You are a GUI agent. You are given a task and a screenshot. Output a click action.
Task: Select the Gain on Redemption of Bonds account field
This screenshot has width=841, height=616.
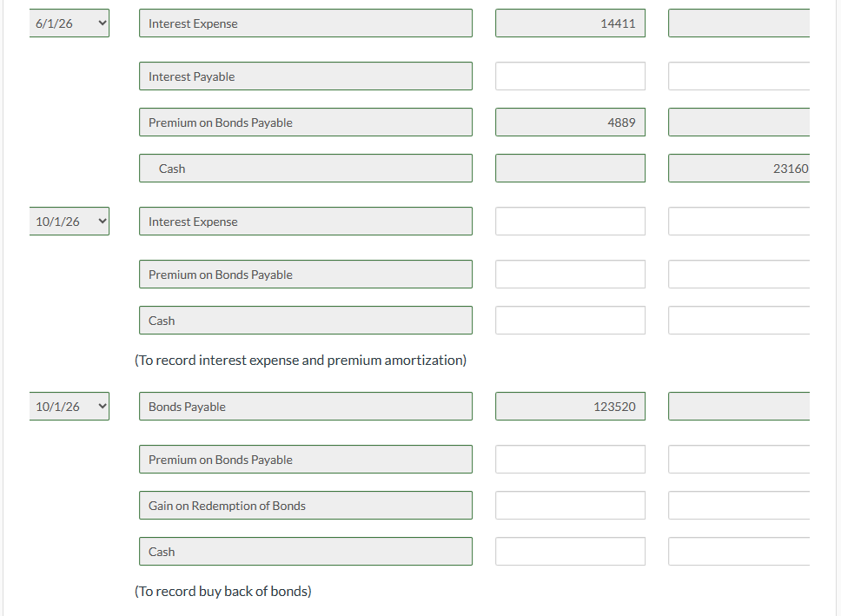tap(306, 505)
